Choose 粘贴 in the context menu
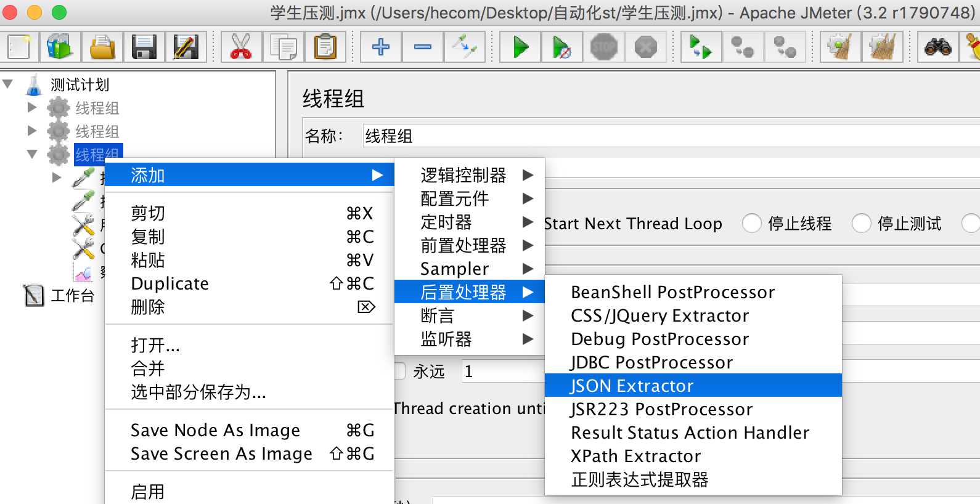980x504 pixels. [249, 260]
